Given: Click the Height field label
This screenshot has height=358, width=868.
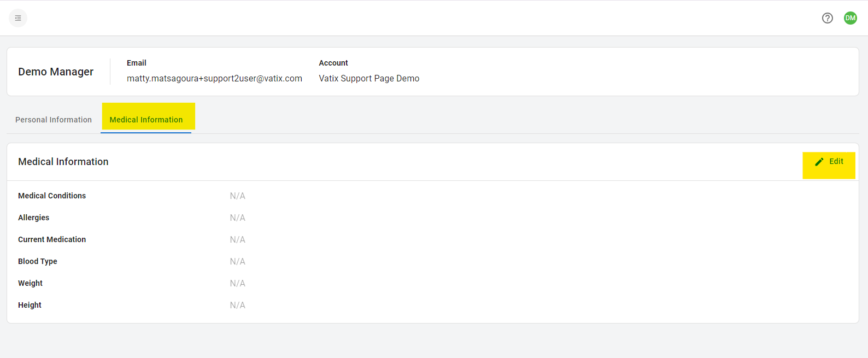Looking at the screenshot, I should pyautogui.click(x=30, y=305).
